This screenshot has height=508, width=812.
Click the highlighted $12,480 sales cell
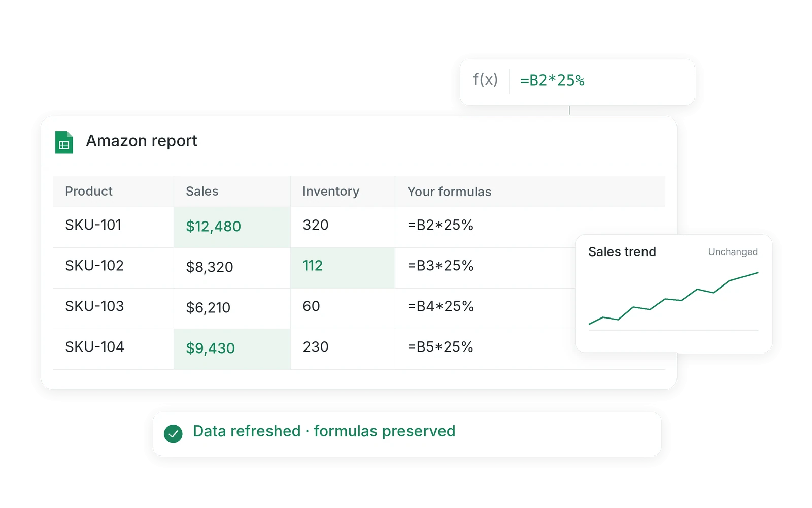point(232,227)
